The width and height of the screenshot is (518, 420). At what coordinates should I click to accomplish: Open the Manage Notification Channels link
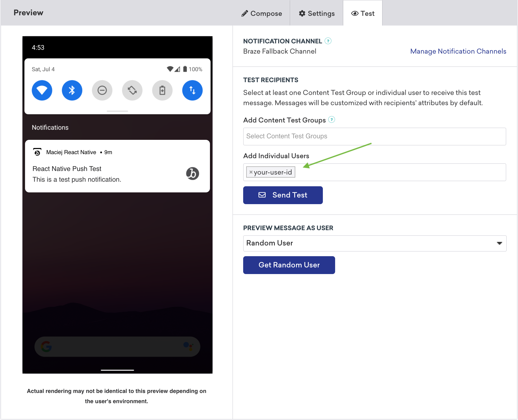click(x=457, y=51)
